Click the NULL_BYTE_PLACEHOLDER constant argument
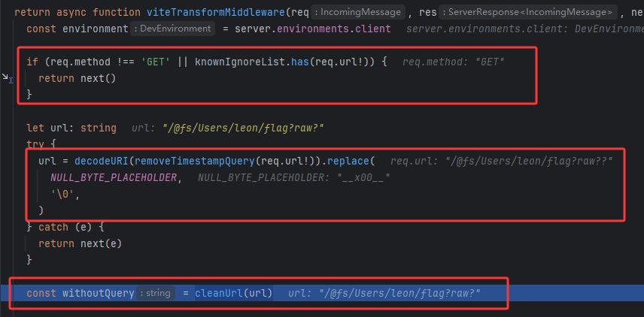 [116, 178]
